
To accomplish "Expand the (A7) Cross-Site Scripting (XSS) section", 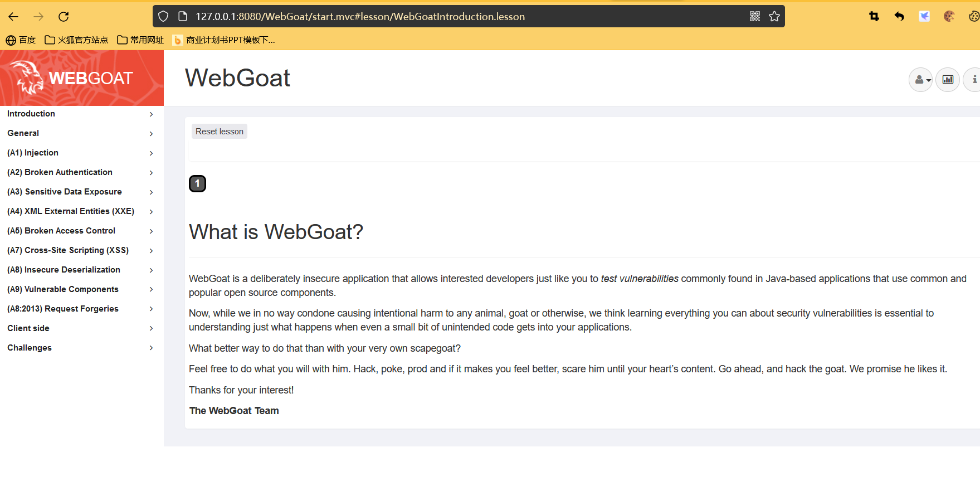I will (x=80, y=250).
